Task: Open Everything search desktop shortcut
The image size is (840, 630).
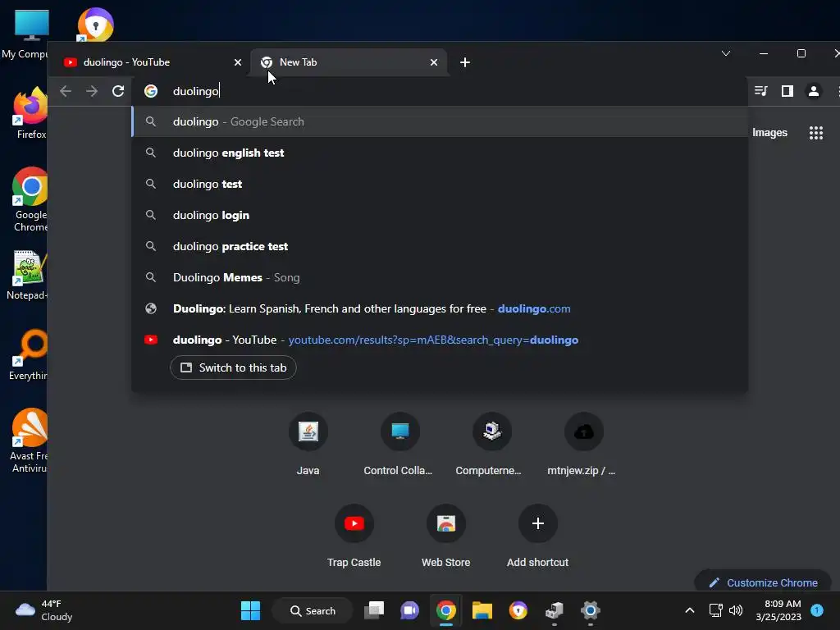Action: click(28, 354)
